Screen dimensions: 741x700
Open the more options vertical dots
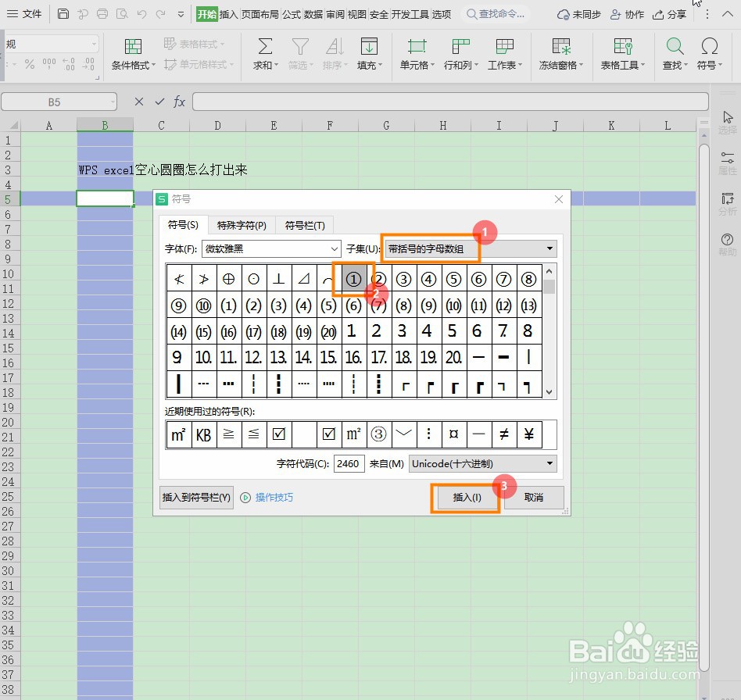click(x=707, y=14)
